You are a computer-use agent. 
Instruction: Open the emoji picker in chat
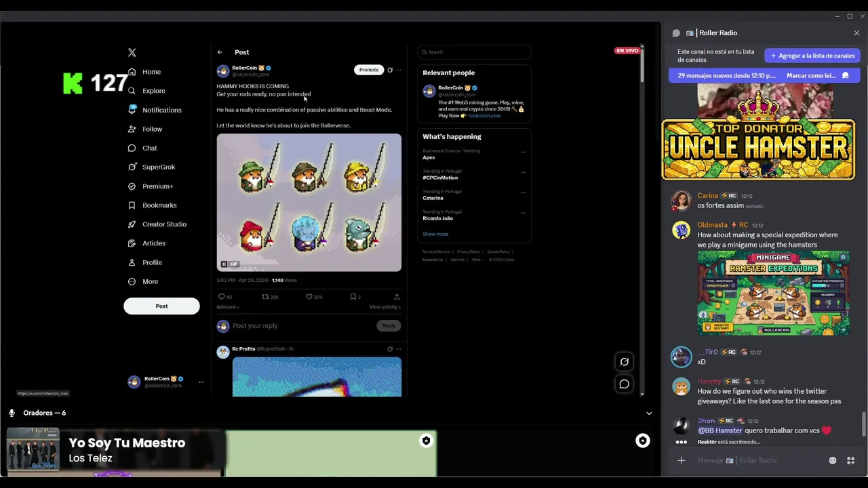point(833,461)
